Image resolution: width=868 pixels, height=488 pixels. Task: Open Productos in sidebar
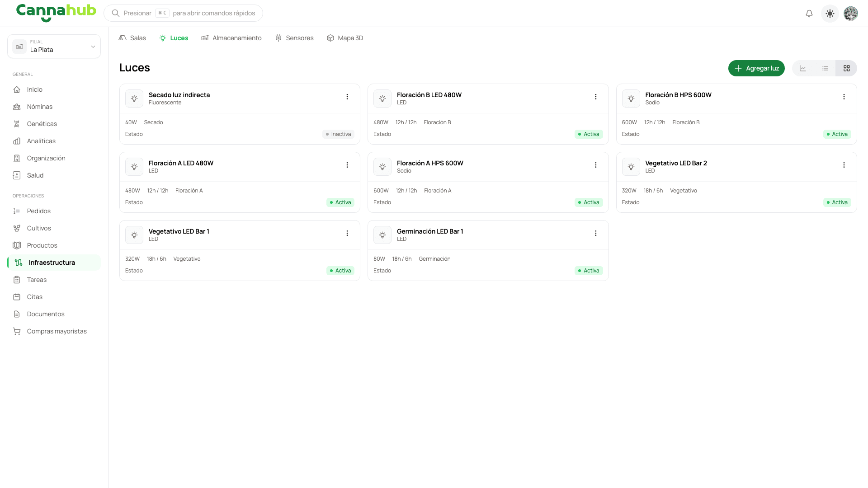[x=54, y=245]
